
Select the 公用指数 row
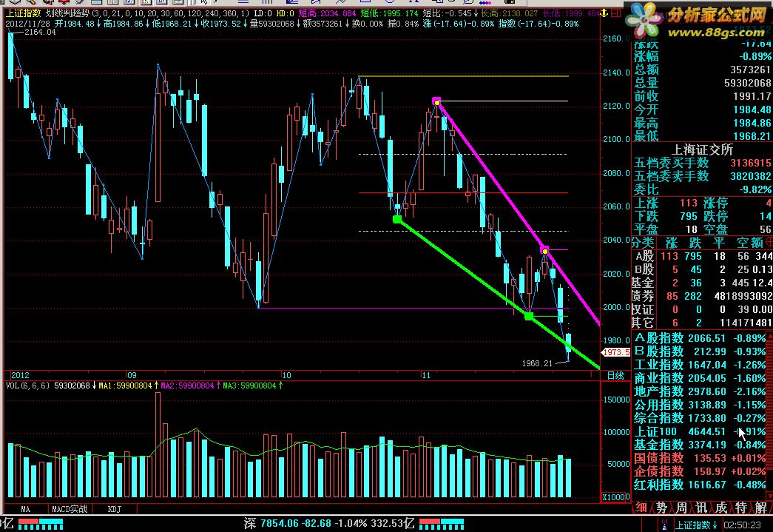tap(700, 405)
